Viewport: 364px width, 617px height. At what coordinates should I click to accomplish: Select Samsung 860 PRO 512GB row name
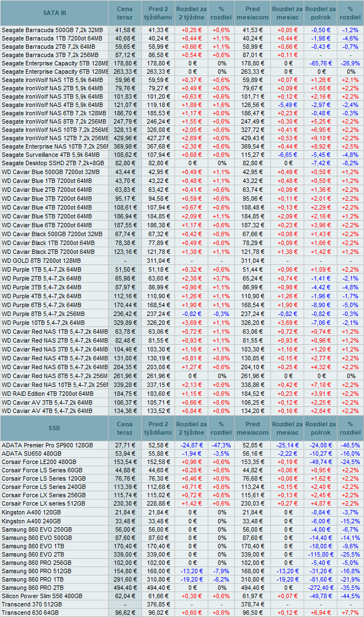[x=37, y=571]
